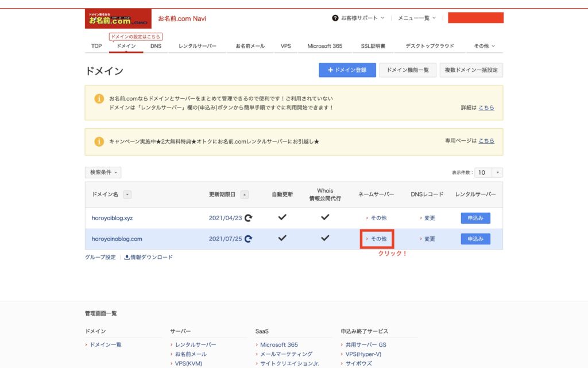Click footer 共用サーバー GS link

366,345
